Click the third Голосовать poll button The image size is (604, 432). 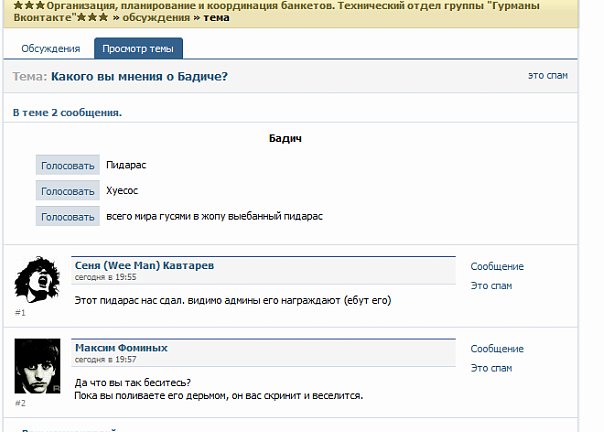[x=68, y=216]
